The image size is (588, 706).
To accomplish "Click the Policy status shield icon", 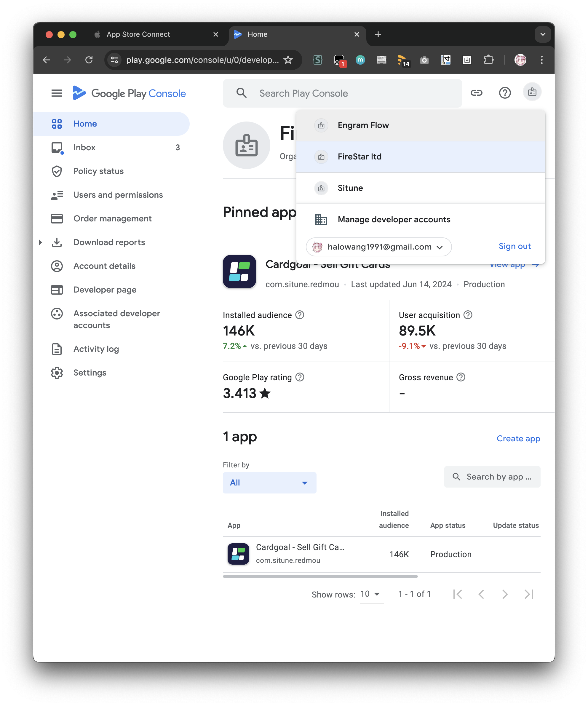I will click(57, 171).
